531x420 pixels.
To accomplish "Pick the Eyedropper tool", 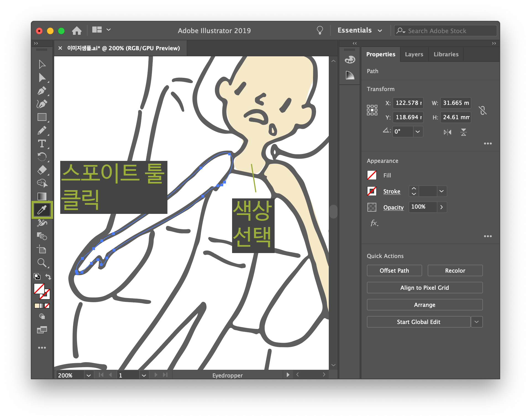I will click(x=42, y=210).
